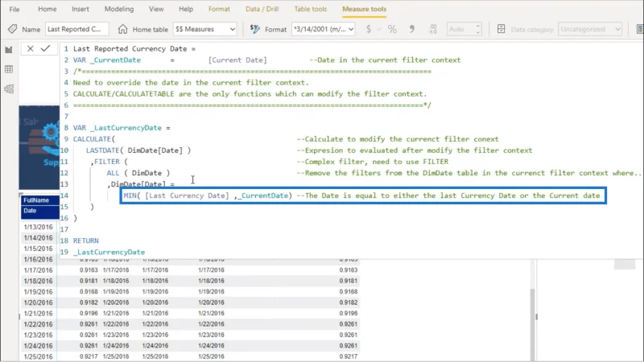Open the Data / Drill tab

pos(262,9)
